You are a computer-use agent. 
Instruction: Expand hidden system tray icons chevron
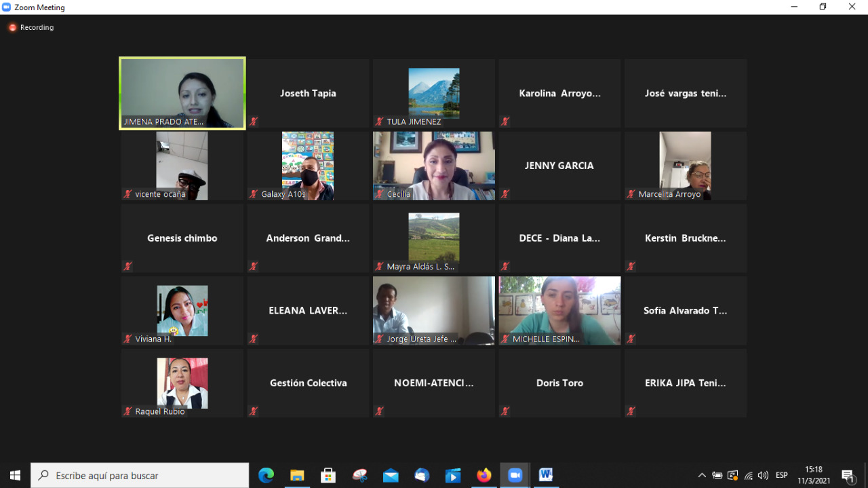pyautogui.click(x=702, y=476)
